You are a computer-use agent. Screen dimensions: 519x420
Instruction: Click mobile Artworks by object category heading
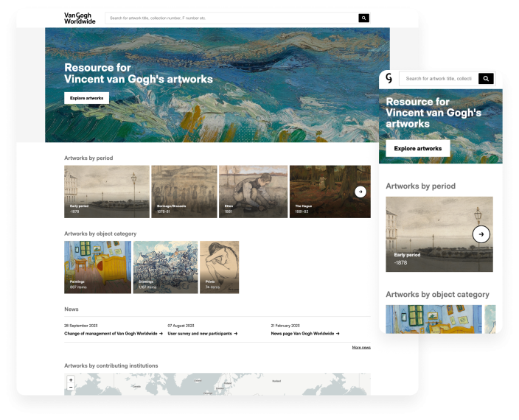pyautogui.click(x=438, y=295)
